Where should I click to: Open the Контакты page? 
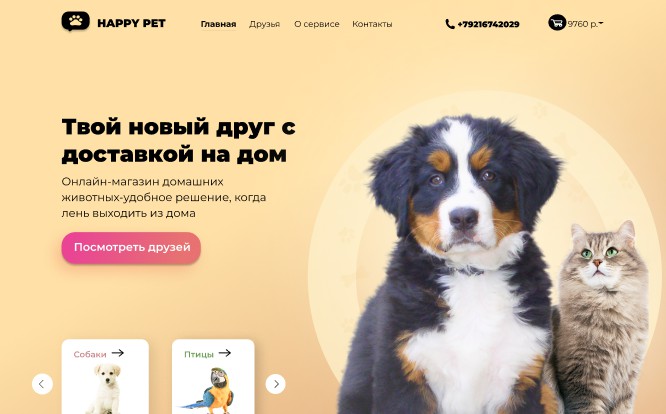372,24
